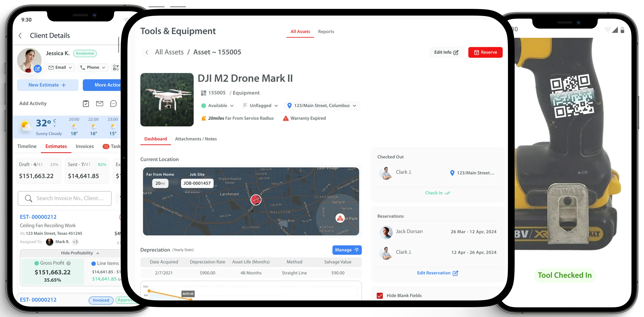644x317 pixels.
Task: Switch to the Reports tab
Action: coord(326,31)
